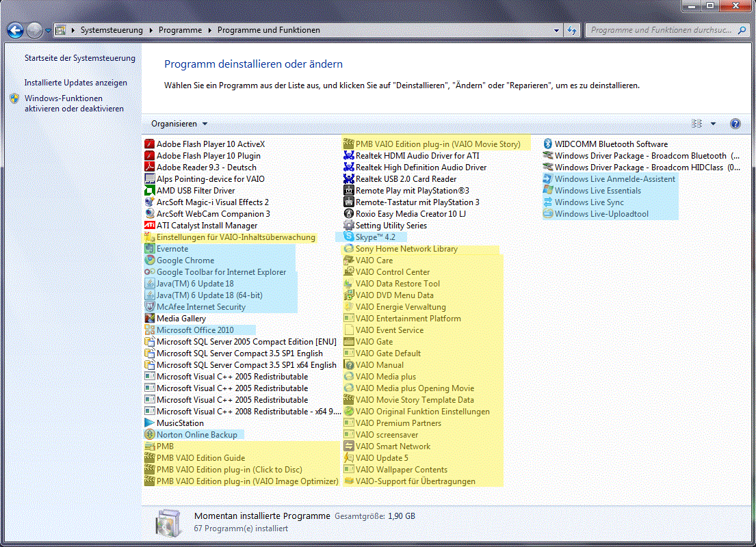Image resolution: width=756 pixels, height=547 pixels.
Task: Click the VAIO Update 5 icon
Action: [x=349, y=458]
